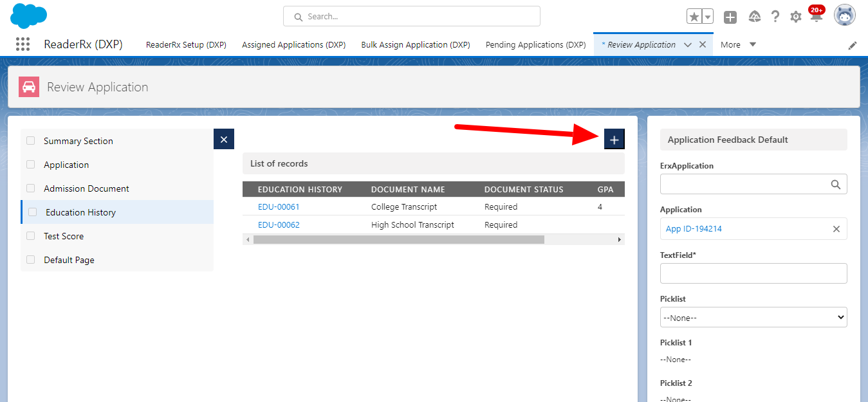Tick the Education History checkbox
The image size is (868, 402).
click(x=33, y=212)
